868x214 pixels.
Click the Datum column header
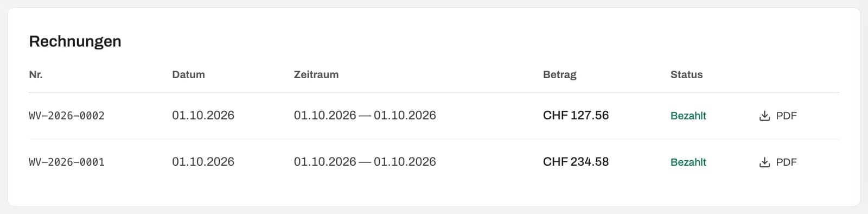click(x=188, y=75)
